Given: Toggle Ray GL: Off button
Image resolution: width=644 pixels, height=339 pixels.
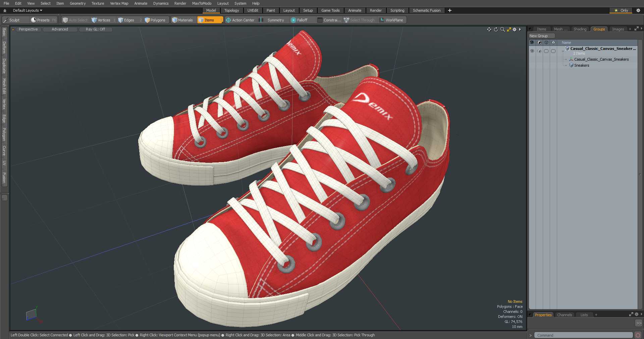Looking at the screenshot, I should pos(95,29).
